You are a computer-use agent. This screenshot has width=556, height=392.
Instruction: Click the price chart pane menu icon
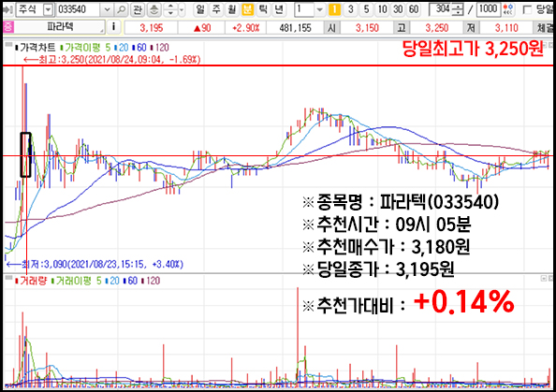click(x=8, y=45)
